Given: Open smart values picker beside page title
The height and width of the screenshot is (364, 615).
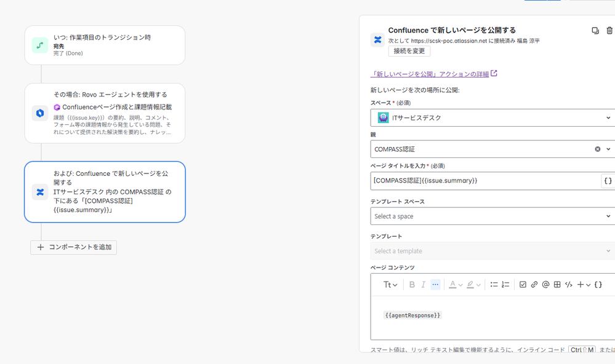Looking at the screenshot, I should [608, 181].
